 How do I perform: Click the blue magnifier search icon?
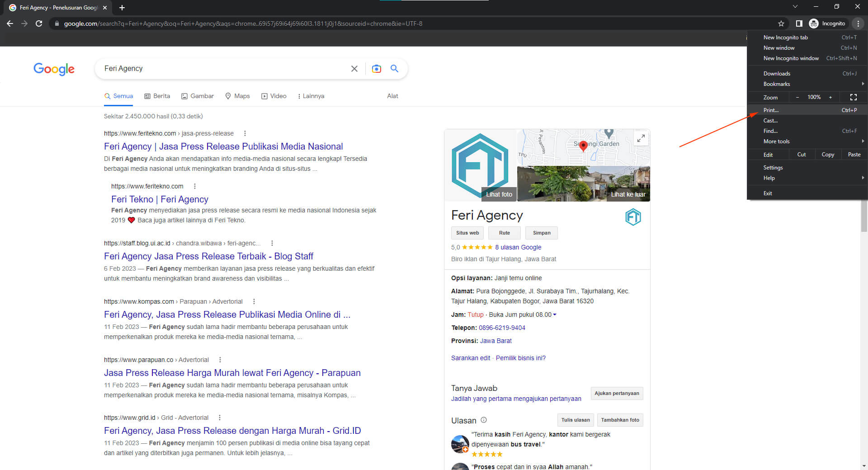click(395, 69)
